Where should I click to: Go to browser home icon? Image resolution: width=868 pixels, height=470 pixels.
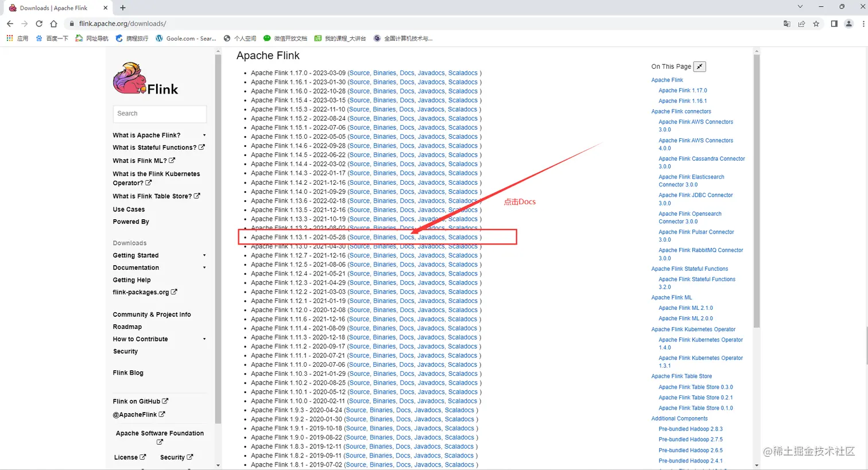[53, 24]
